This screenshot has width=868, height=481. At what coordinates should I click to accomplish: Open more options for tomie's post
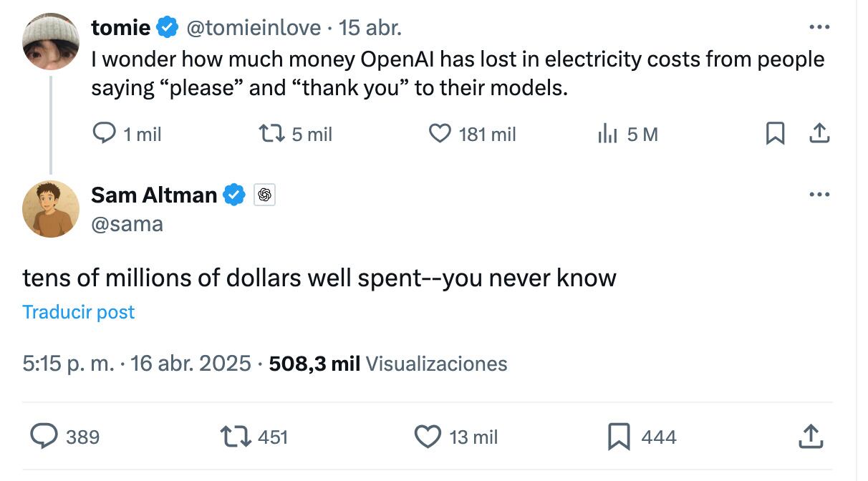tap(819, 28)
